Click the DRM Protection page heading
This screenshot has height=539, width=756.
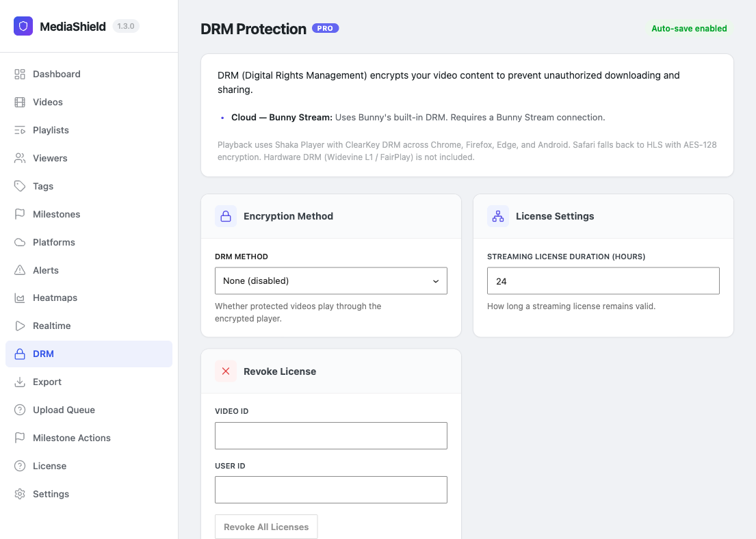click(x=254, y=29)
